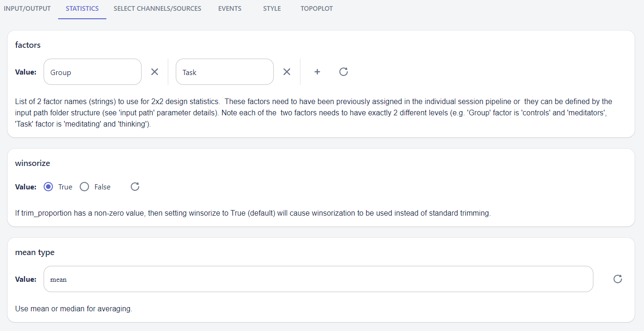Click the 'winsorize' section heading

33,163
